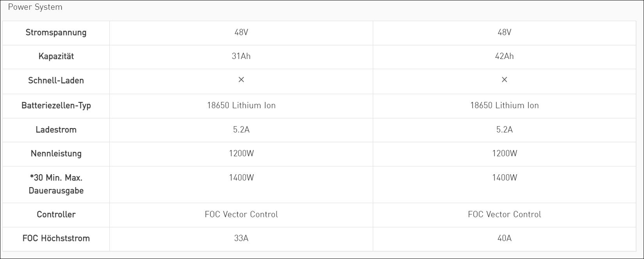644x259 pixels.
Task: Select the 40A maximum current value
Action: pos(504,238)
